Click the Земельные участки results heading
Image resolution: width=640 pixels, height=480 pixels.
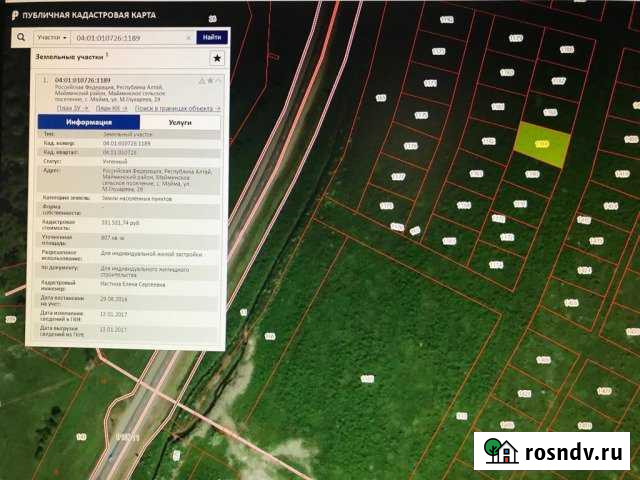click(x=69, y=59)
